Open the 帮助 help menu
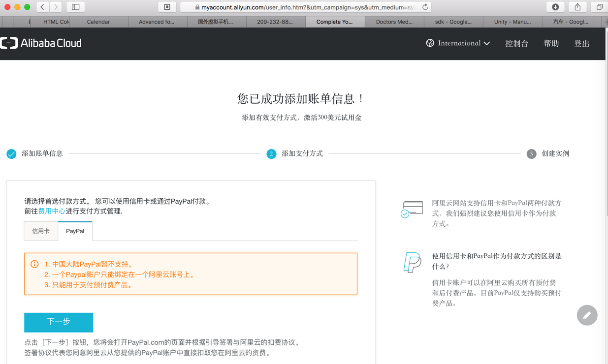This screenshot has height=364, width=608. (551, 43)
